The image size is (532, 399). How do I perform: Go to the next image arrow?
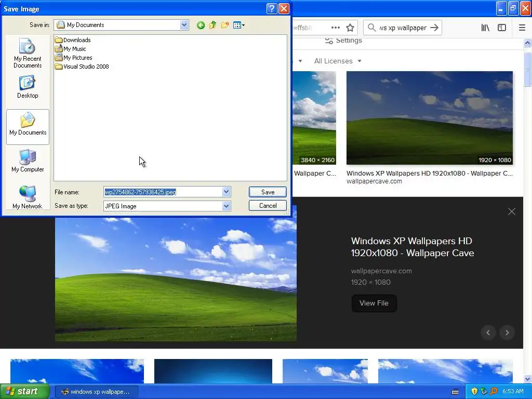tap(507, 332)
